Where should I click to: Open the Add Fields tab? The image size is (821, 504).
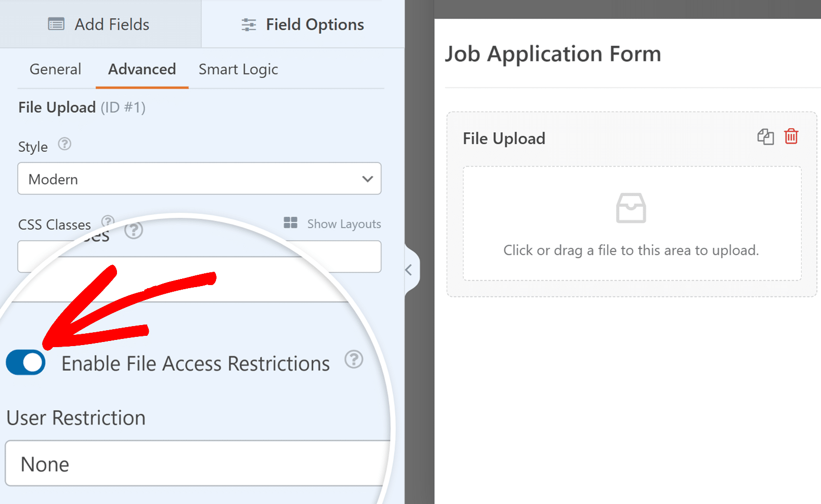point(100,24)
